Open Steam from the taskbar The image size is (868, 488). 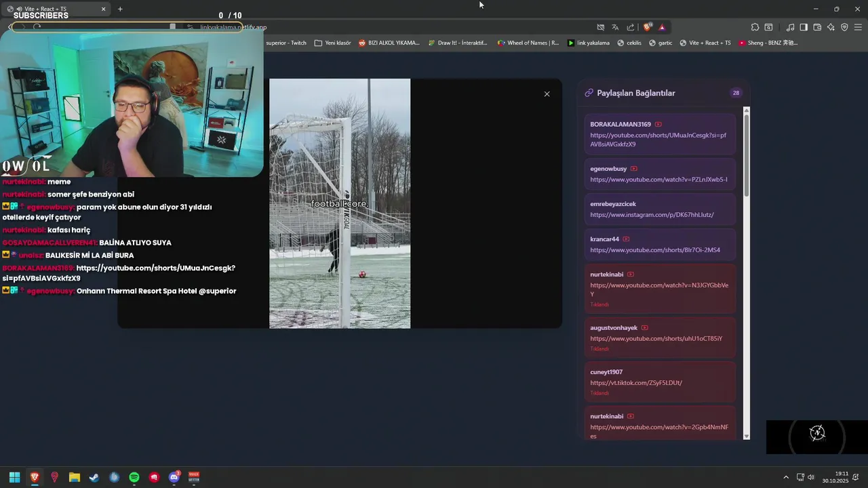94,477
